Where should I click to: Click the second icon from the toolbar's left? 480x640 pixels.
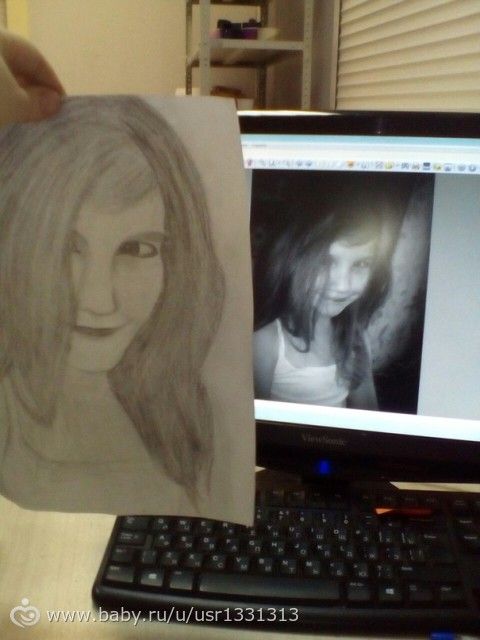262,163
